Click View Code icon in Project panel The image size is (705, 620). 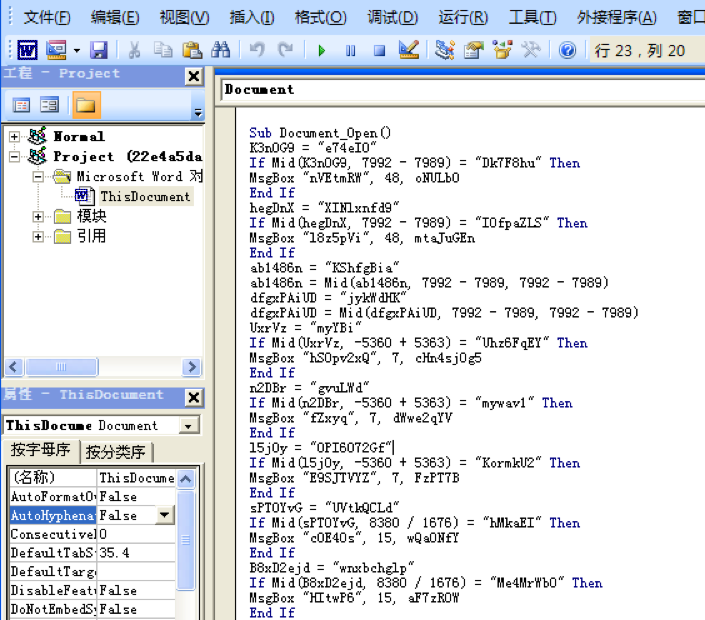pyautogui.click(x=22, y=105)
